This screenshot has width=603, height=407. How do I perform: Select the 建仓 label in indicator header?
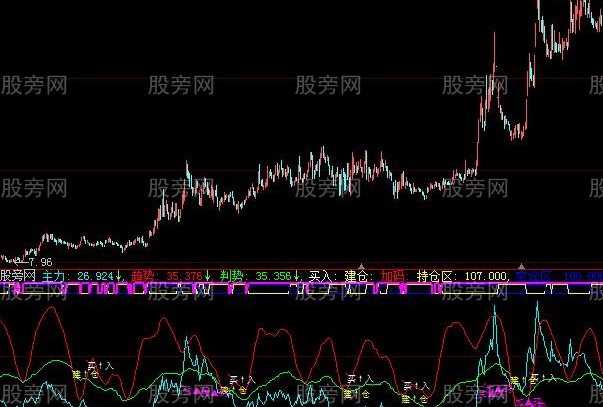(358, 276)
